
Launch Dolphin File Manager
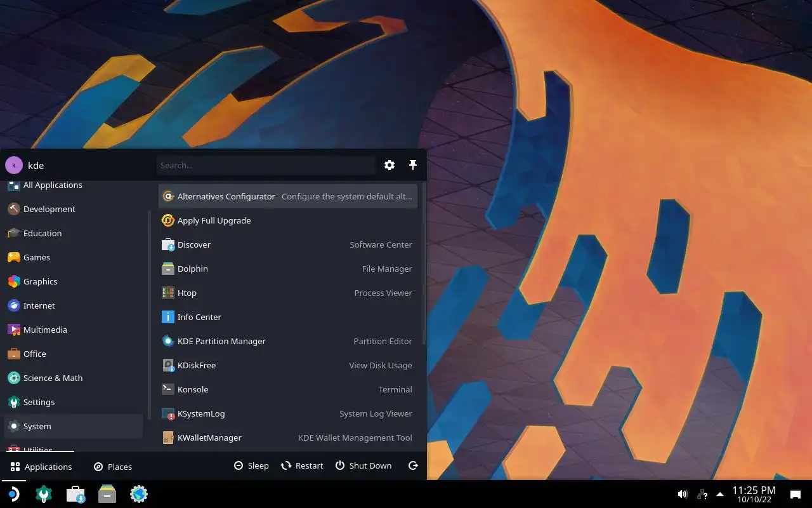[x=288, y=269]
